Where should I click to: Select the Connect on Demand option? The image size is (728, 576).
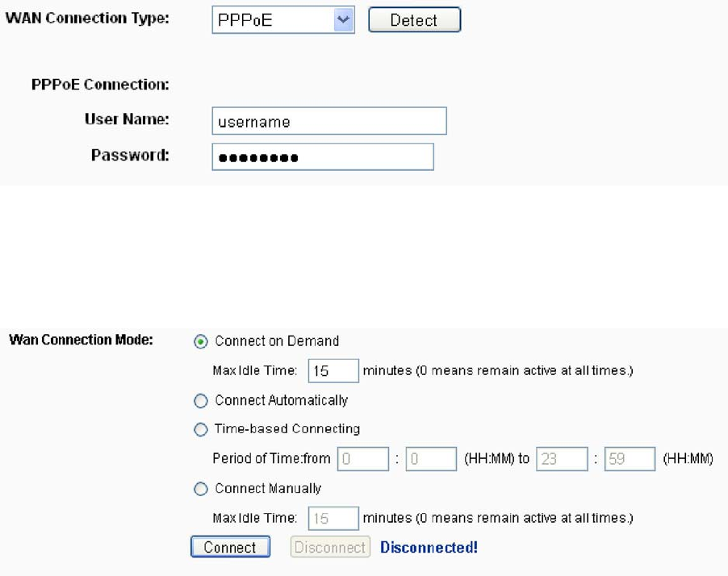click(x=201, y=342)
